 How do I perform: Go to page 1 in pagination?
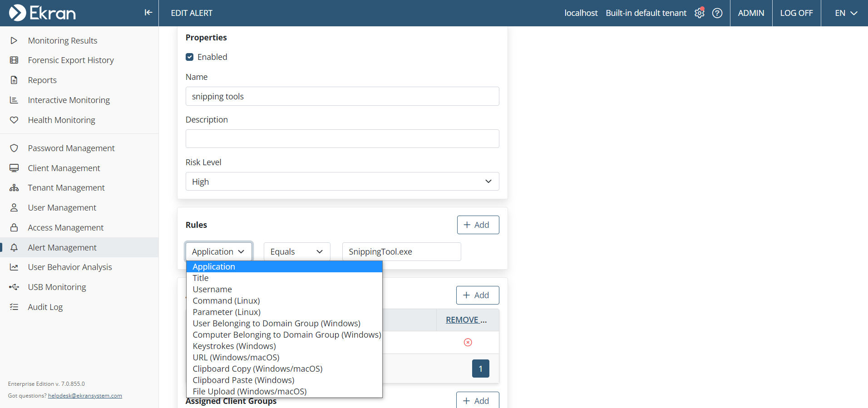pos(480,369)
